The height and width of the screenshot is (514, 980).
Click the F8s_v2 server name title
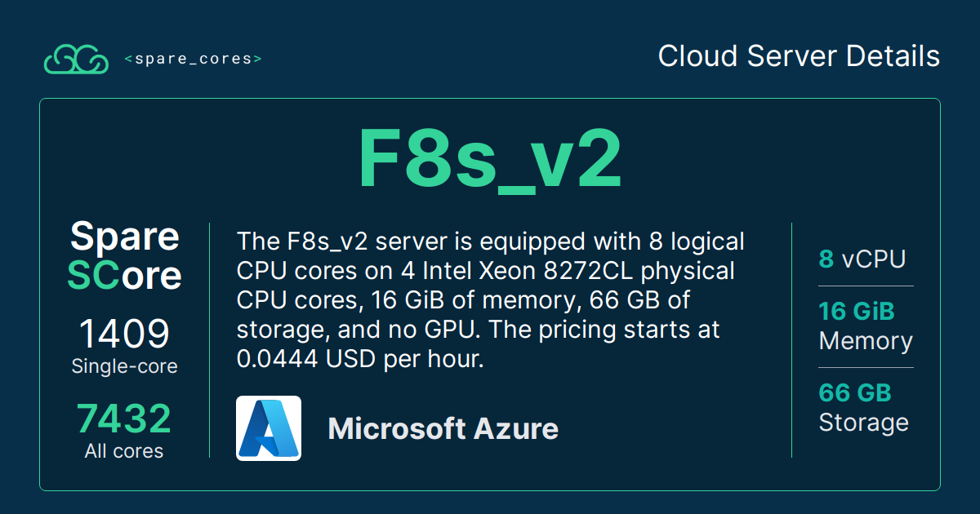[489, 159]
